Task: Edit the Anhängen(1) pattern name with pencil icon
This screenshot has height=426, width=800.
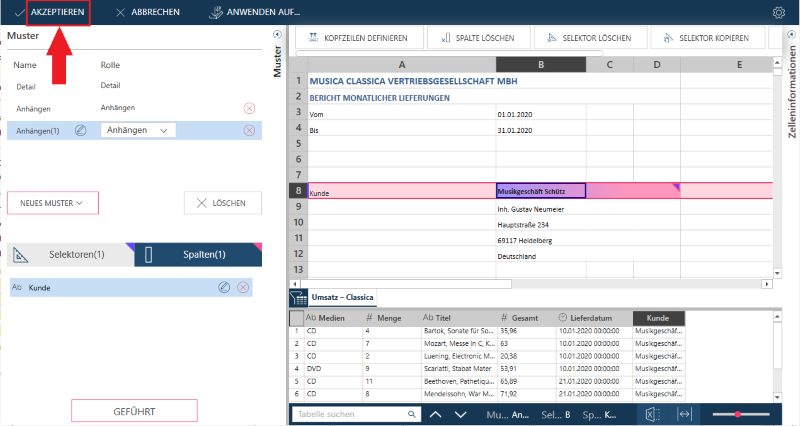Action: click(81, 130)
